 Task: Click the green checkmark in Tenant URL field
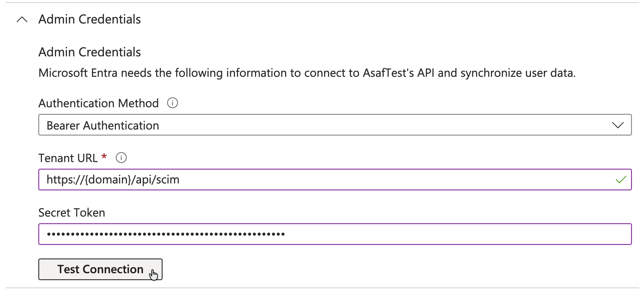tap(621, 180)
